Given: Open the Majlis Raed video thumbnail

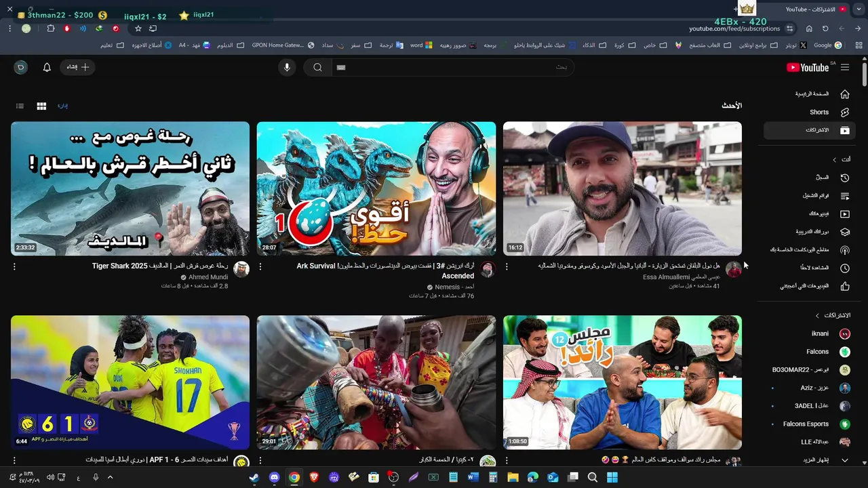Looking at the screenshot, I should coord(623,382).
